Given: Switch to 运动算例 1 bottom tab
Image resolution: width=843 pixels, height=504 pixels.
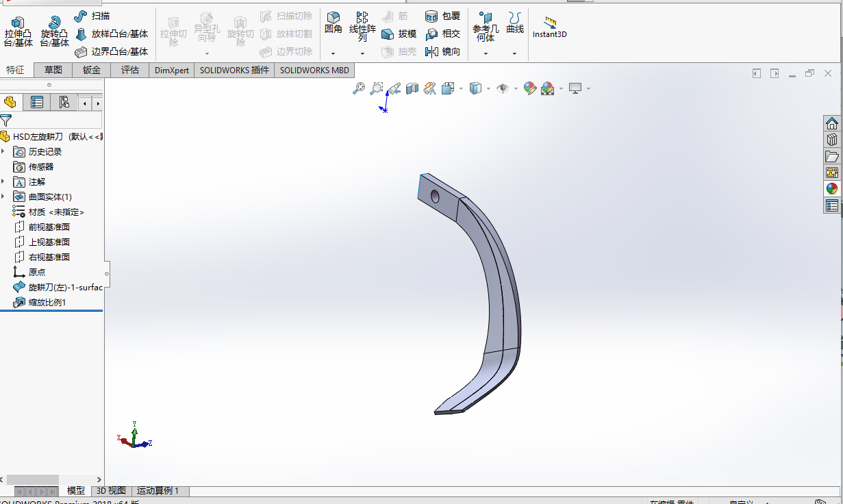Looking at the screenshot, I should pos(158,491).
